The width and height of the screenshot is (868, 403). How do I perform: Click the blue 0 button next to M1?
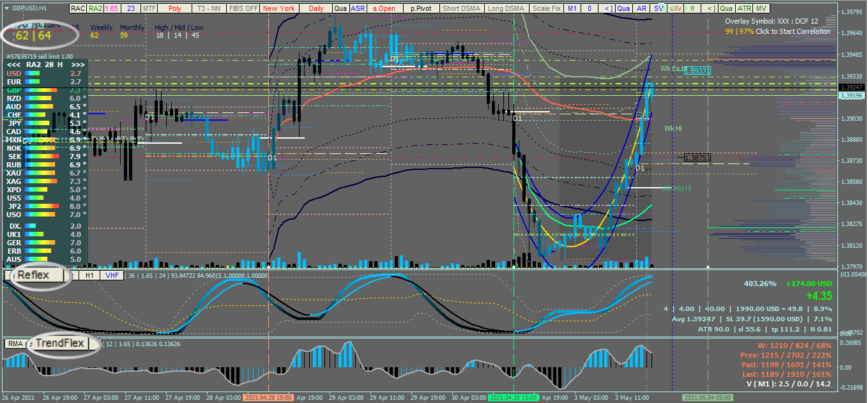coord(590,8)
